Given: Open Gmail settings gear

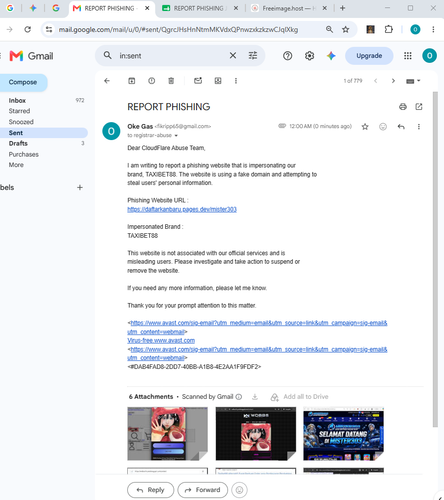Looking at the screenshot, I should pos(309,56).
